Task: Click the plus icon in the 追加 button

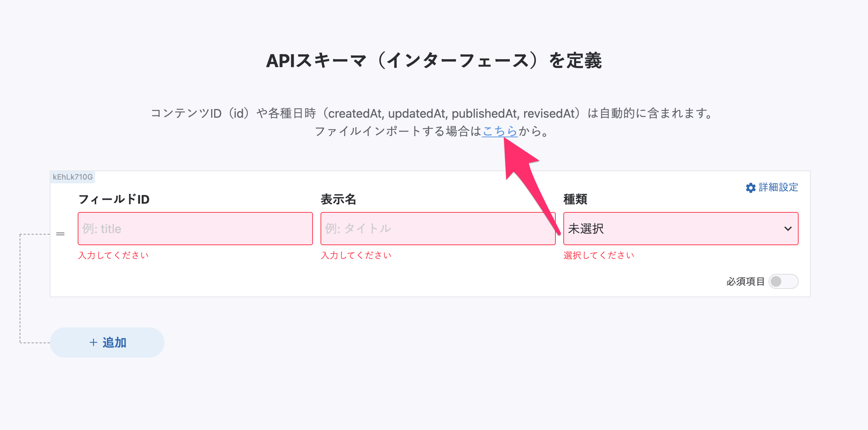Action: (94, 342)
